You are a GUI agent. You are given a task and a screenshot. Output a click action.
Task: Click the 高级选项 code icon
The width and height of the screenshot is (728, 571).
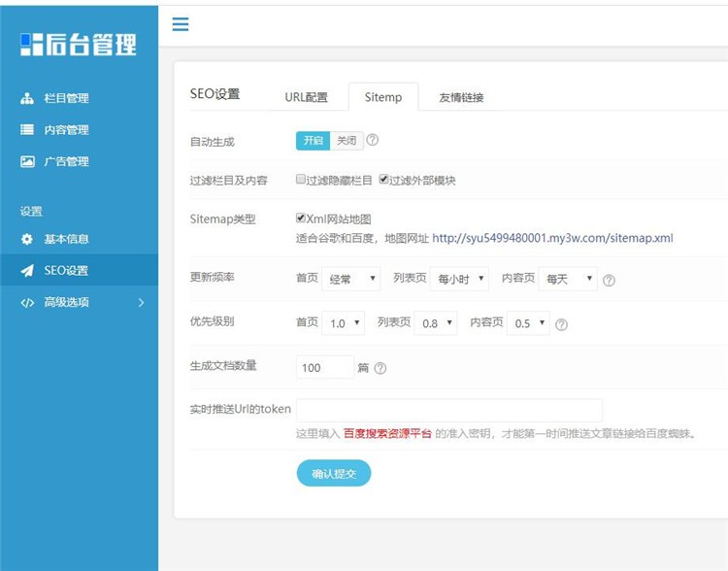(27, 302)
